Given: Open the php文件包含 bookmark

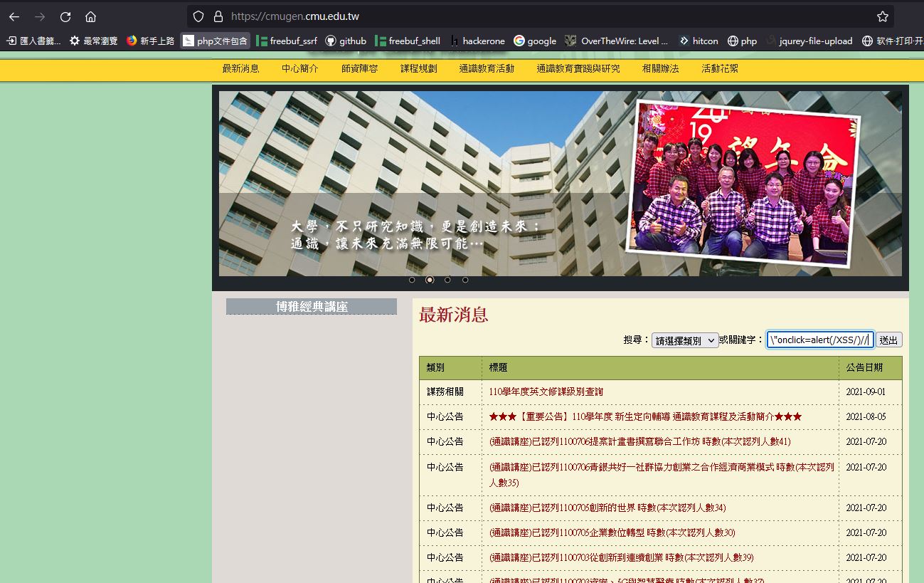Looking at the screenshot, I should tap(216, 41).
